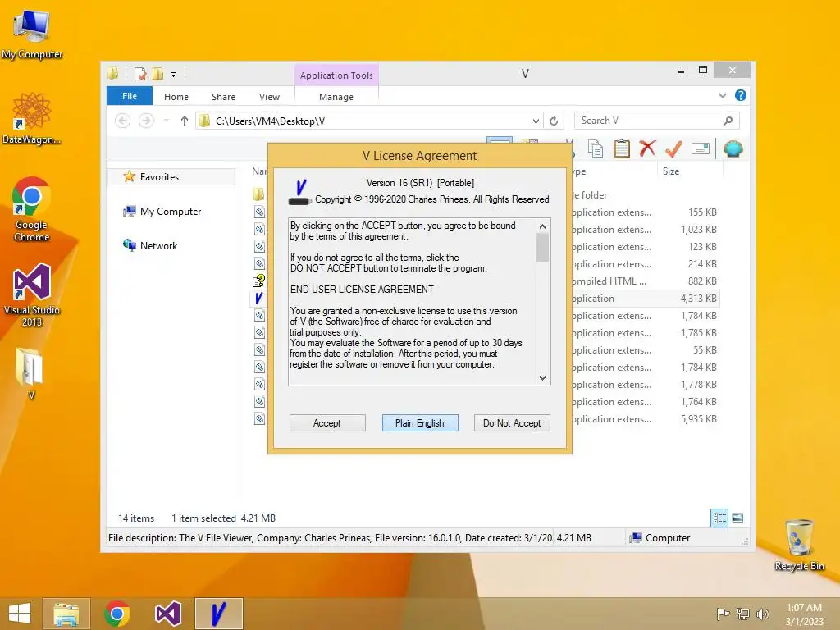The image size is (840, 630).
Task: Click V app icon in taskbar
Action: click(x=218, y=614)
